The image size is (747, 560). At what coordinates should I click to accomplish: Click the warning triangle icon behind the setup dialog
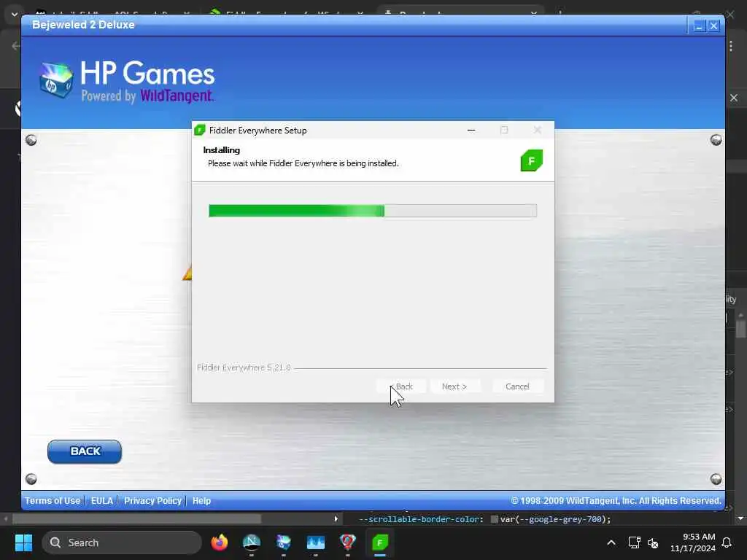tap(187, 273)
